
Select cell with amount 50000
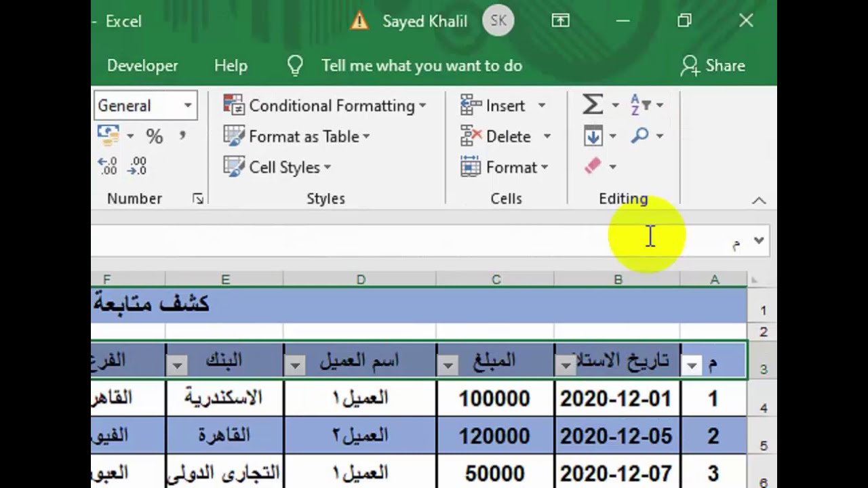click(496, 472)
